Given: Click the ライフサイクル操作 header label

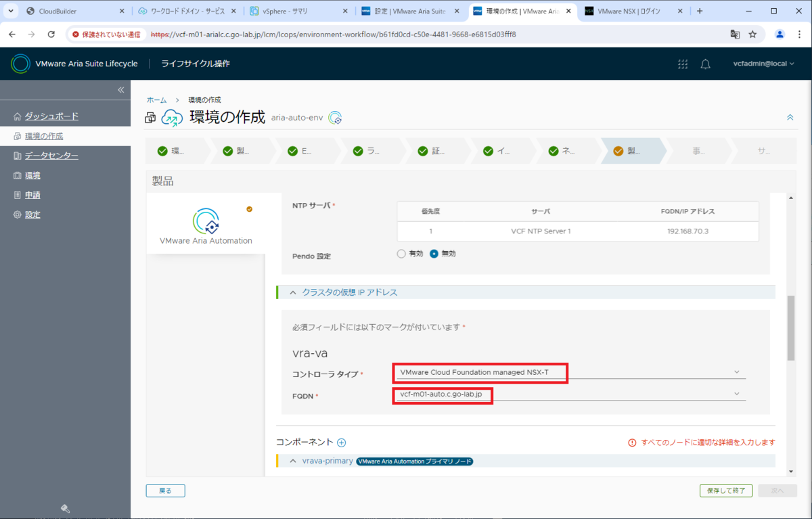Looking at the screenshot, I should pyautogui.click(x=196, y=64).
